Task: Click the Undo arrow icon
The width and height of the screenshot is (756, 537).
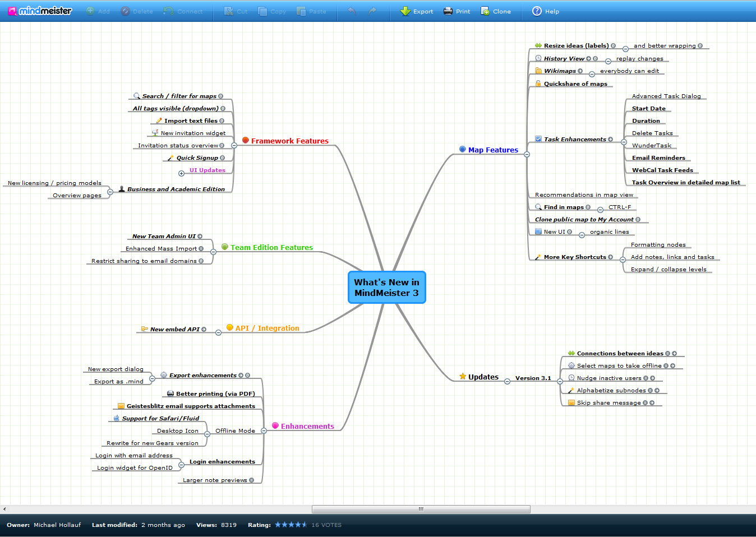Action: (x=352, y=11)
